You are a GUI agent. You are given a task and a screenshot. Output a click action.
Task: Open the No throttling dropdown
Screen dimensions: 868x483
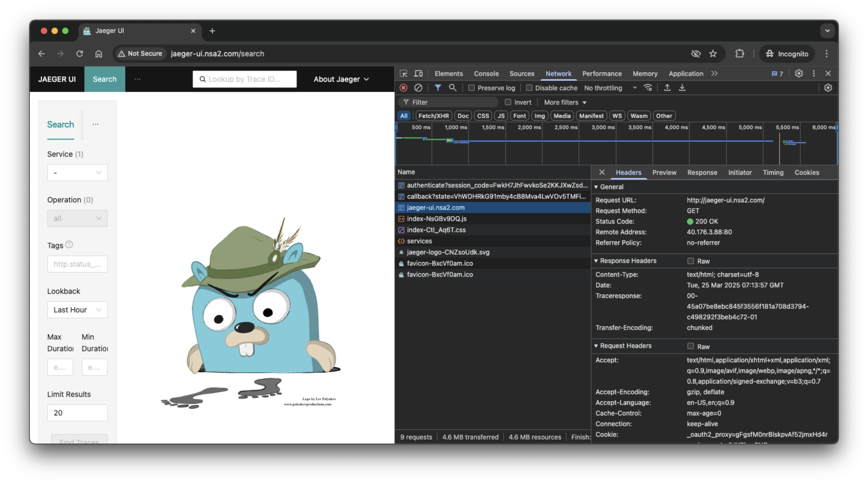pyautogui.click(x=610, y=88)
